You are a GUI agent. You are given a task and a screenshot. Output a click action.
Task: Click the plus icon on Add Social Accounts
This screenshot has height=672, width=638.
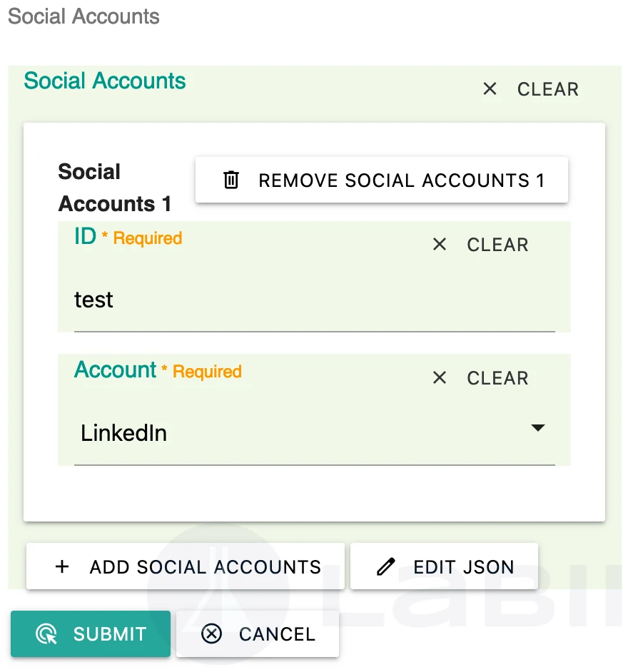tap(63, 567)
